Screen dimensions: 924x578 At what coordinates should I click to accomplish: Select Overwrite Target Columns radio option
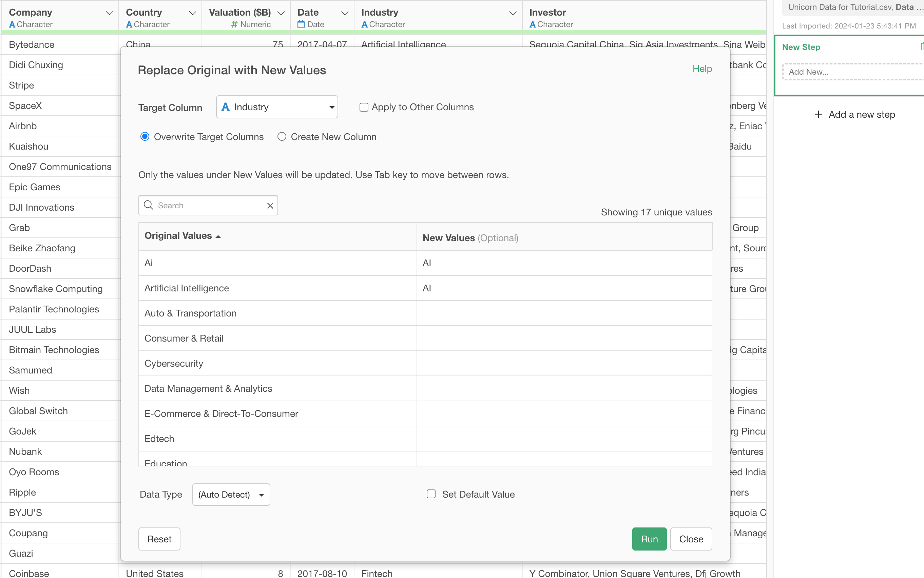[x=145, y=137]
